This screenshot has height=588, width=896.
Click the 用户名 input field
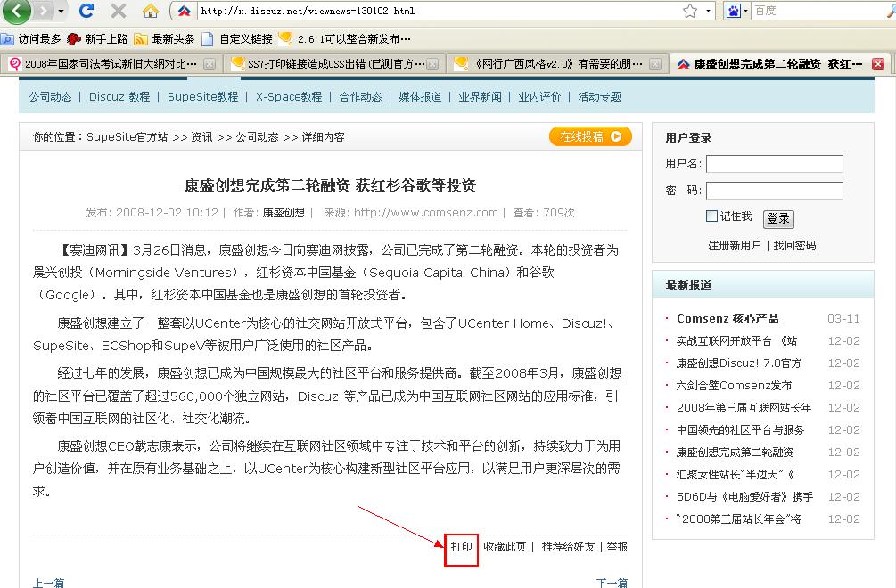(774, 164)
